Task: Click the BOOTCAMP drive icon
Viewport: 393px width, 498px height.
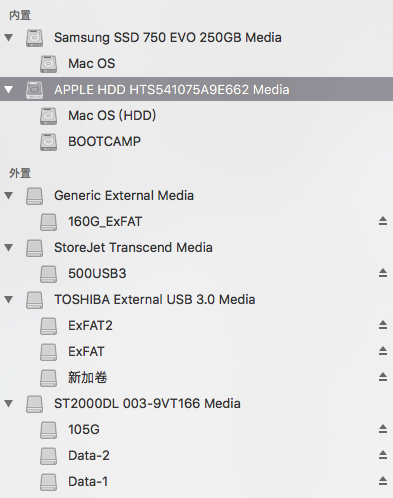Action: [x=48, y=142]
